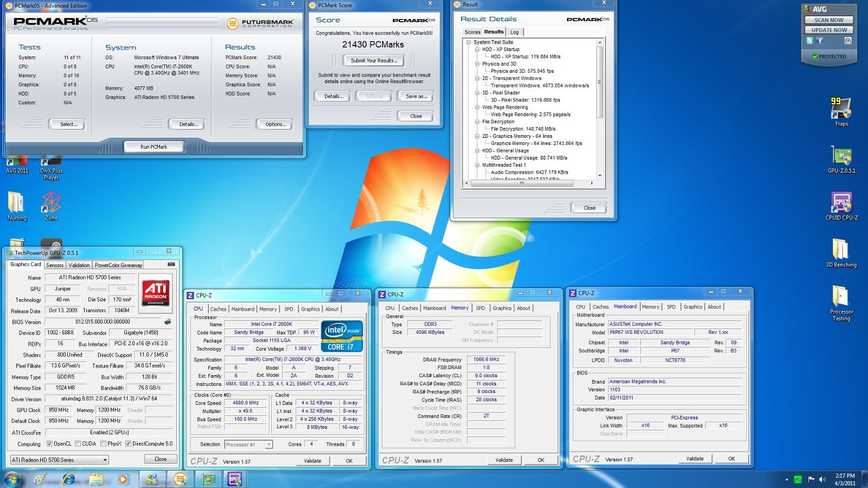Open the 3D Benching folder icon

pos(841,253)
